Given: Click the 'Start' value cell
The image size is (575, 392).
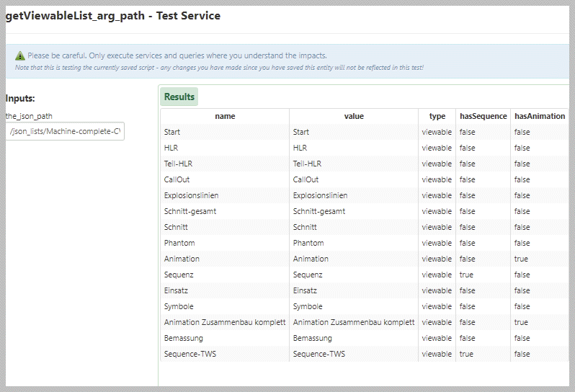Looking at the screenshot, I should 354,132.
